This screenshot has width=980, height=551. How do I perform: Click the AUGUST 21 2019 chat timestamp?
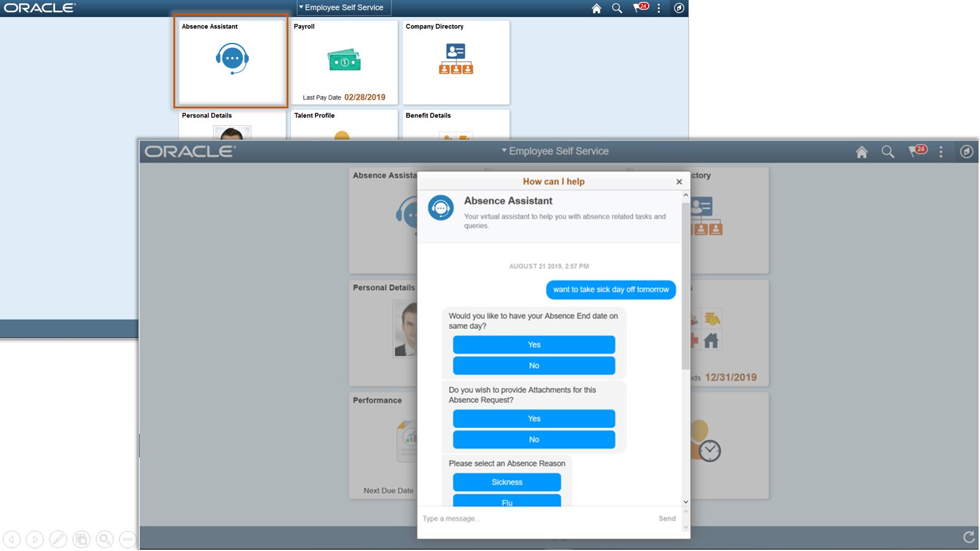click(x=549, y=266)
